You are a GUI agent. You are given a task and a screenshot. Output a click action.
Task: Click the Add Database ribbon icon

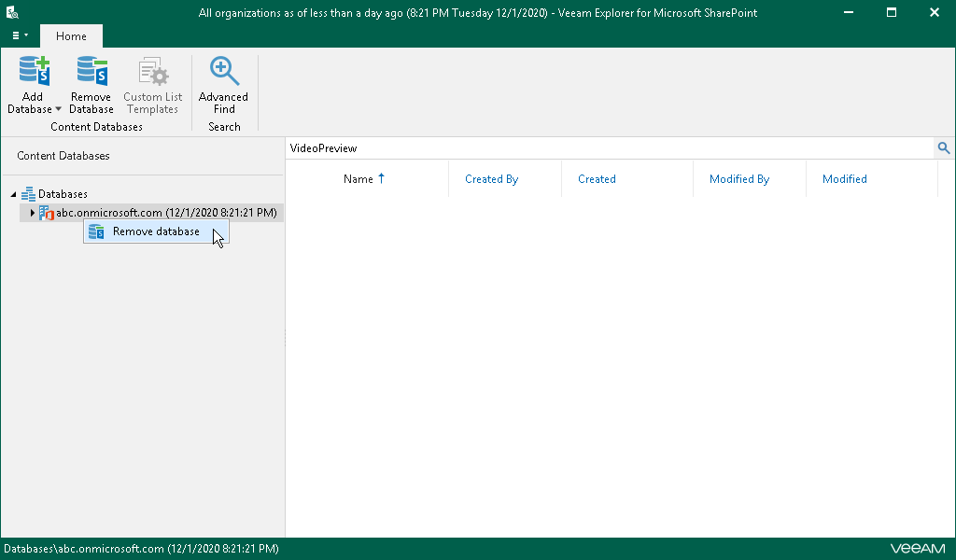(34, 71)
